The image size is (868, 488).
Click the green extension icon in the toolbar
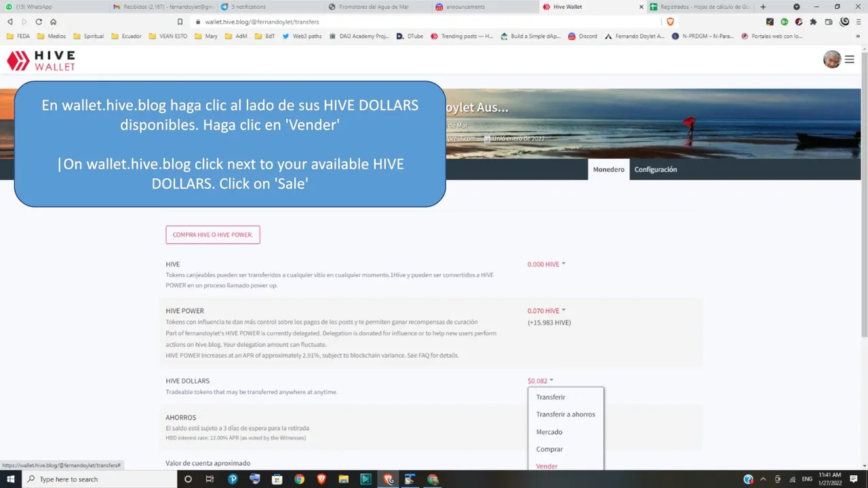click(x=785, y=22)
